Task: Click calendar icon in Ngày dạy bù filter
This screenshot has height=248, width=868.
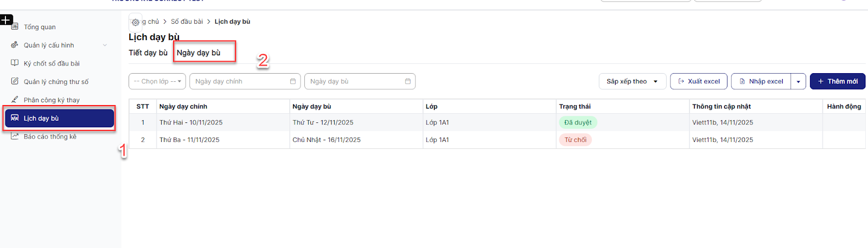Action: [408, 81]
